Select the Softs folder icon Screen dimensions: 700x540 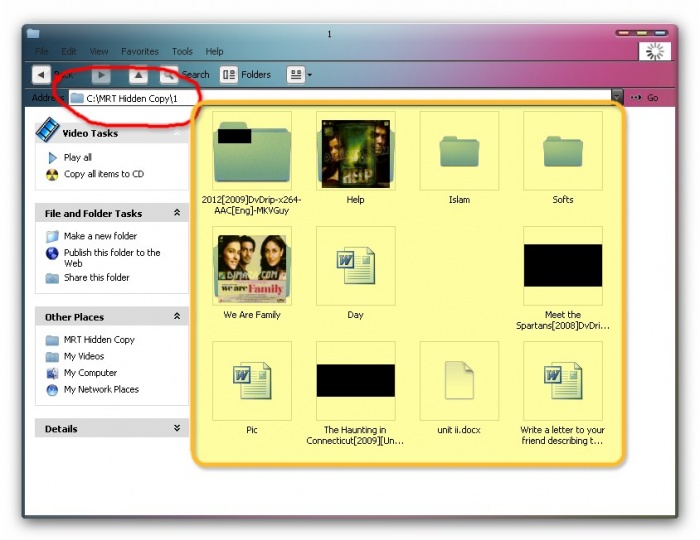563,151
